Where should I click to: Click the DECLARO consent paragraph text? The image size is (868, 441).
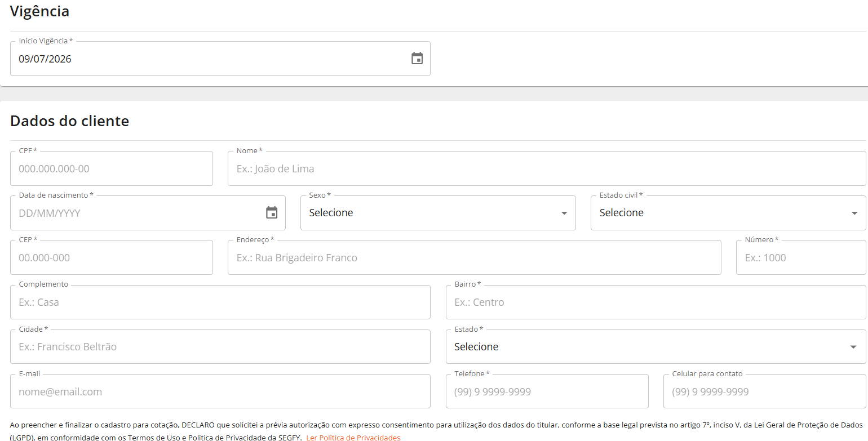(x=436, y=431)
